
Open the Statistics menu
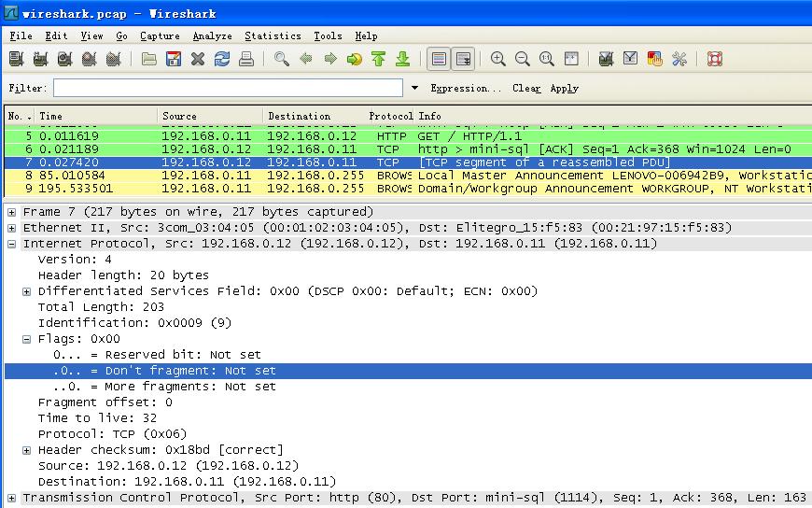click(273, 35)
